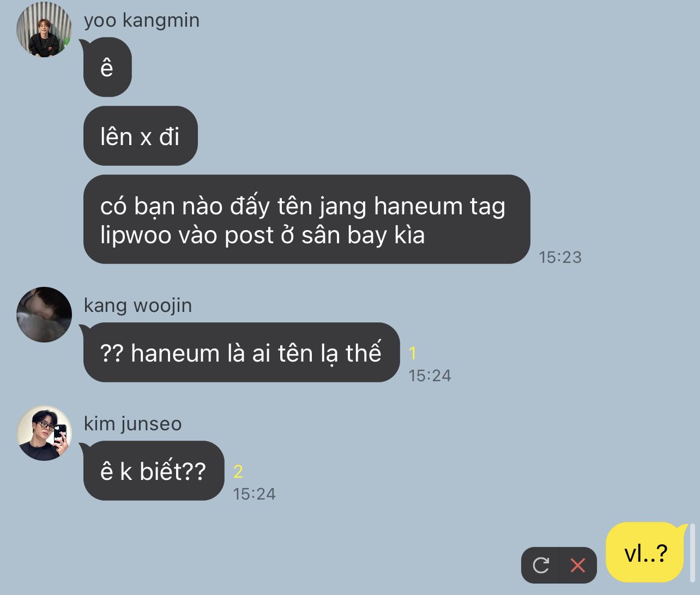
Task: Open kang woojin's profile picture
Action: pyautogui.click(x=44, y=315)
